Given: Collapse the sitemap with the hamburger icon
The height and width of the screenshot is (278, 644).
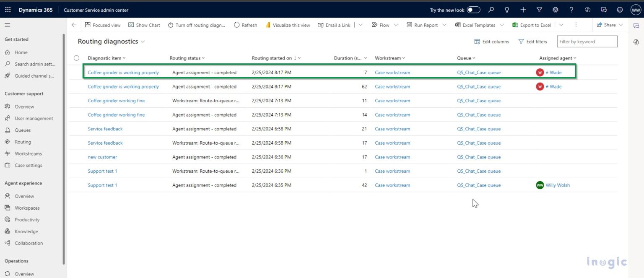Looking at the screenshot, I should pyautogui.click(x=7, y=24).
